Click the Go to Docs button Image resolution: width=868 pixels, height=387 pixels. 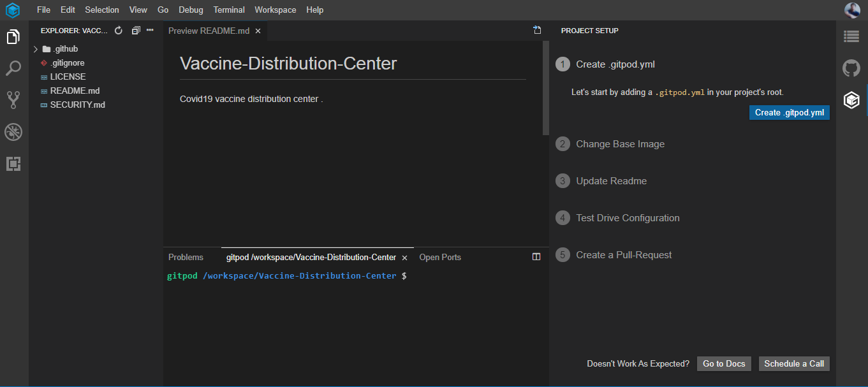pos(724,363)
